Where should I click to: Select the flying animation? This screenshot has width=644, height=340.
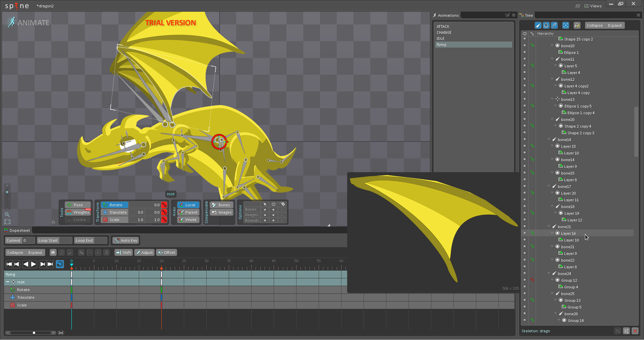tap(474, 45)
